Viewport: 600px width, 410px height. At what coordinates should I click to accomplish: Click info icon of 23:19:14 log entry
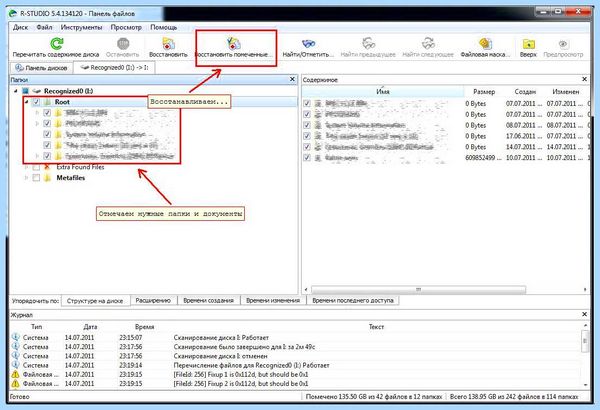click(15, 365)
